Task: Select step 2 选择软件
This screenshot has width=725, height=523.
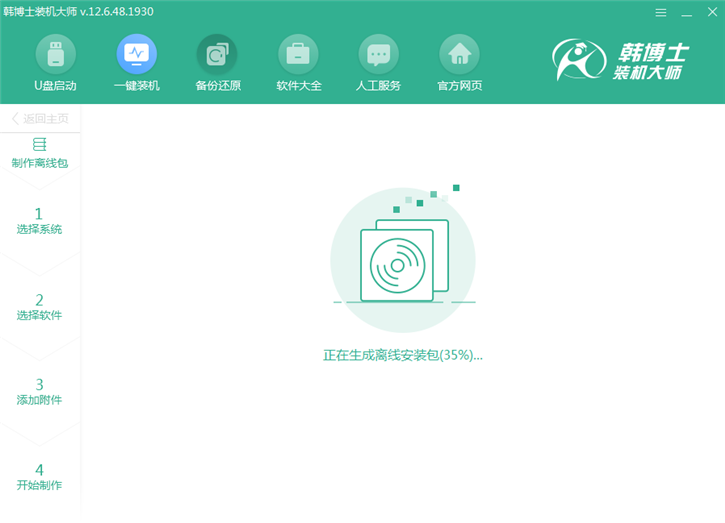Action: pos(39,307)
